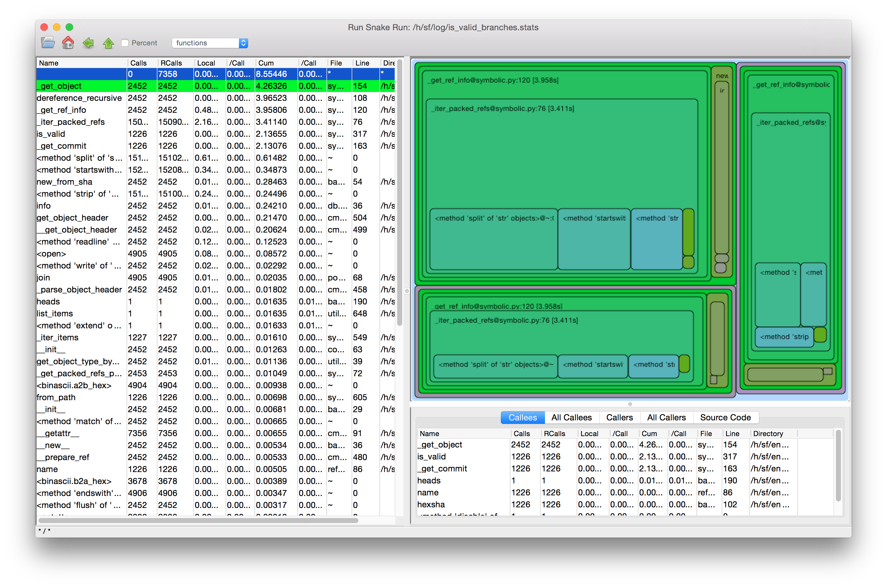Open the functions view dropdown
887x588 pixels.
pos(209,43)
